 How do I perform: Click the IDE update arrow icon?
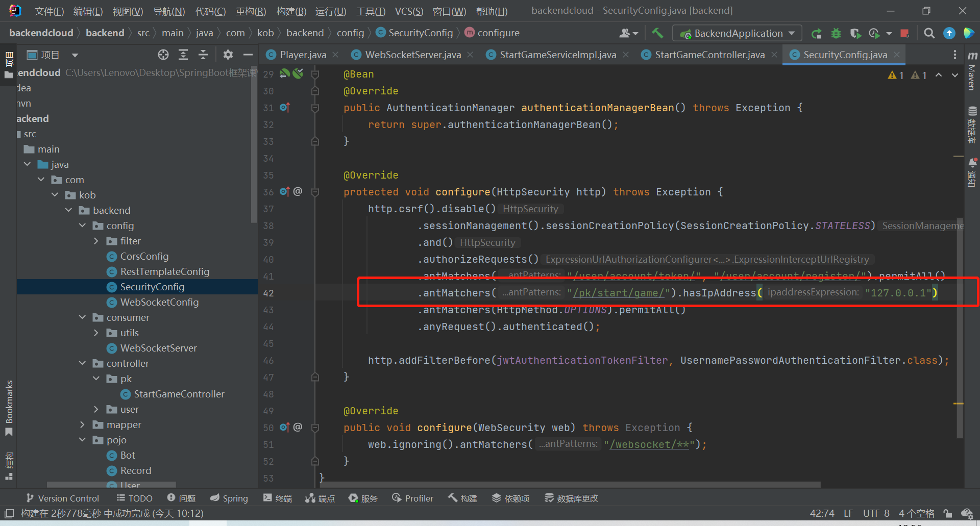click(949, 33)
